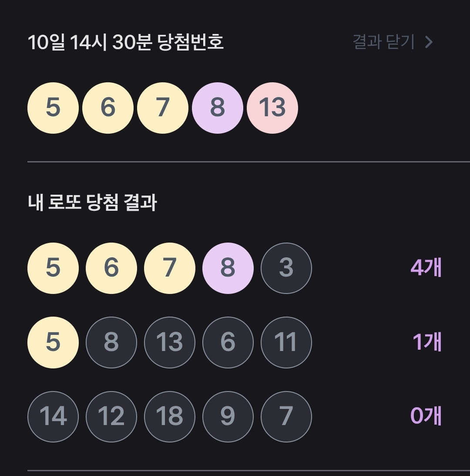This screenshot has height=476, width=470.
Task: Tap winning number ball 7 in top row
Action: click(163, 108)
